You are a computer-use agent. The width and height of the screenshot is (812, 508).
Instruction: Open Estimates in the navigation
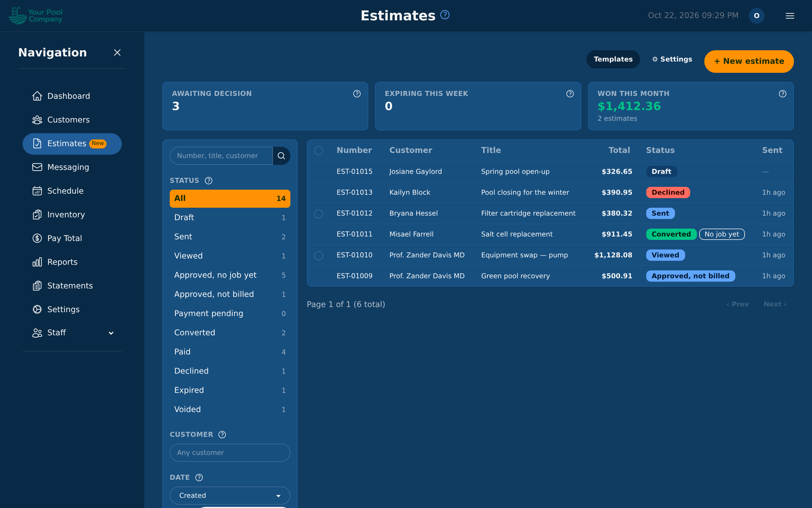72,144
